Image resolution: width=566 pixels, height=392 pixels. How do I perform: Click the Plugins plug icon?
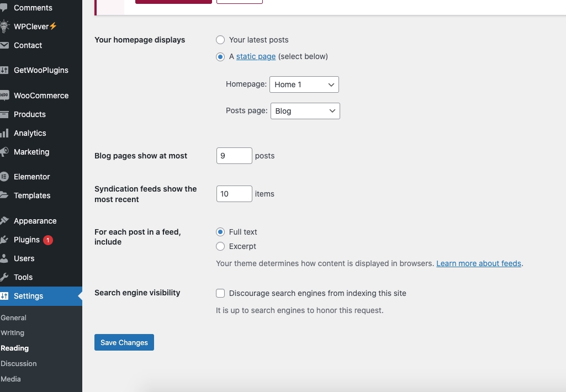pyautogui.click(x=4, y=240)
